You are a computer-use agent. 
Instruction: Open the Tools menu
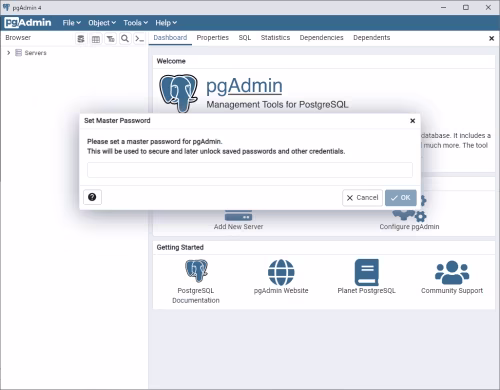coord(136,23)
